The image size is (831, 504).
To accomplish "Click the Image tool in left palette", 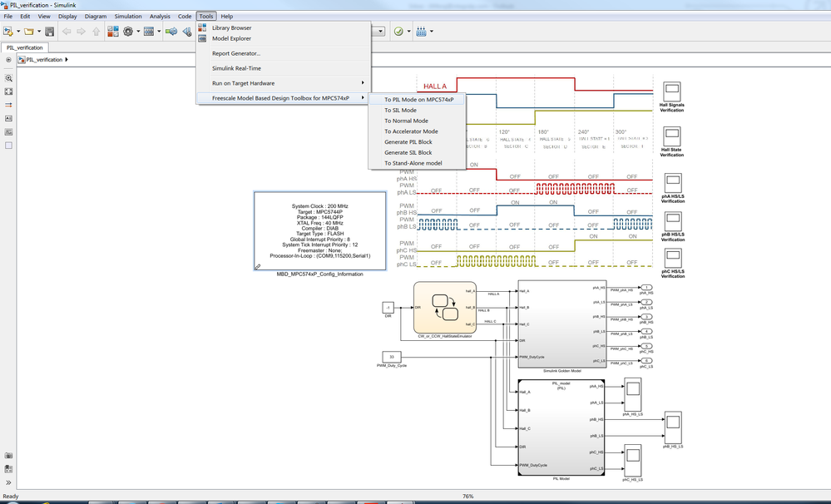I will click(x=8, y=132).
